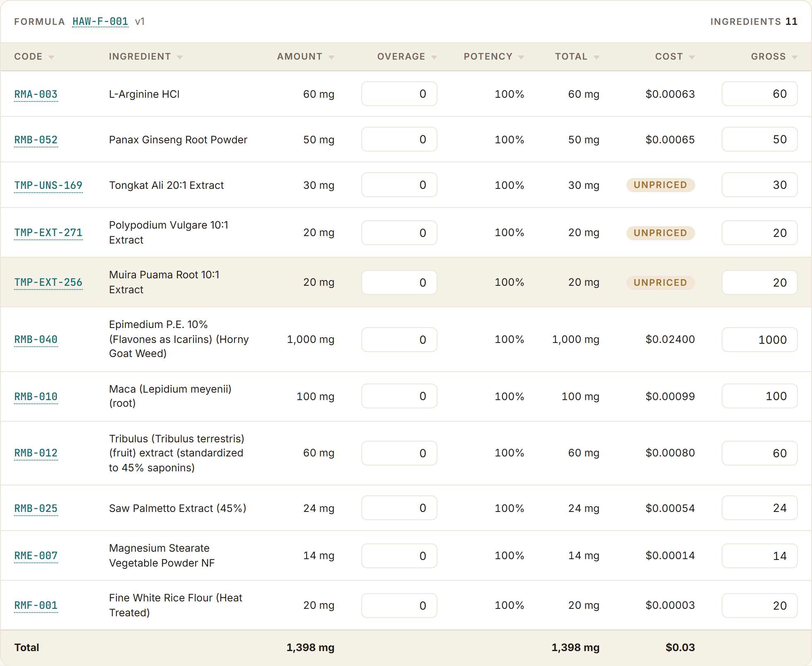Sort by the OVERAGE column arrow
The width and height of the screenshot is (812, 666).
(x=434, y=57)
